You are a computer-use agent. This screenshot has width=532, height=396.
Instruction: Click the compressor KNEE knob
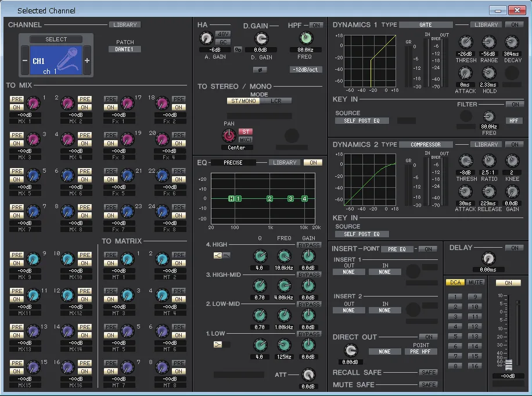point(512,160)
